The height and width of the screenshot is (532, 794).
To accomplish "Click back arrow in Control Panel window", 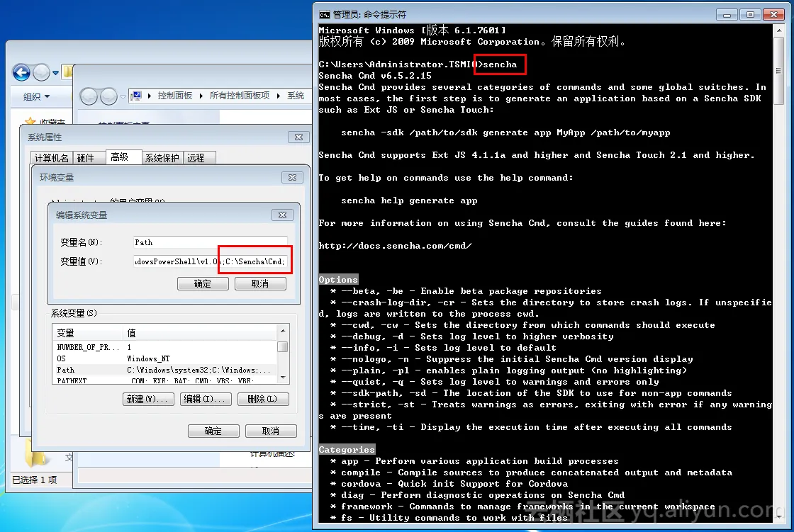I will pyautogui.click(x=89, y=96).
